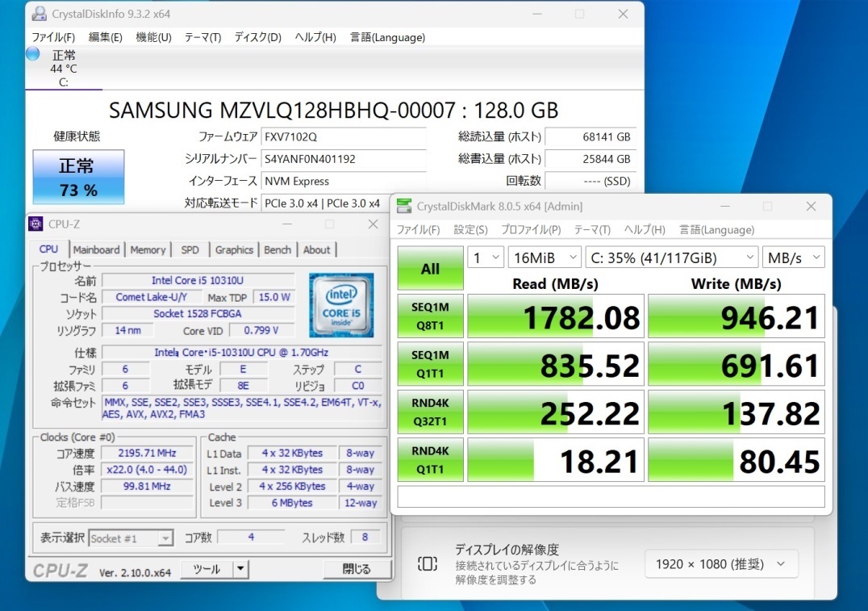The height and width of the screenshot is (611, 868).
Task: Open the 1920 × 1080 display resolution dropdown
Action: [720, 564]
